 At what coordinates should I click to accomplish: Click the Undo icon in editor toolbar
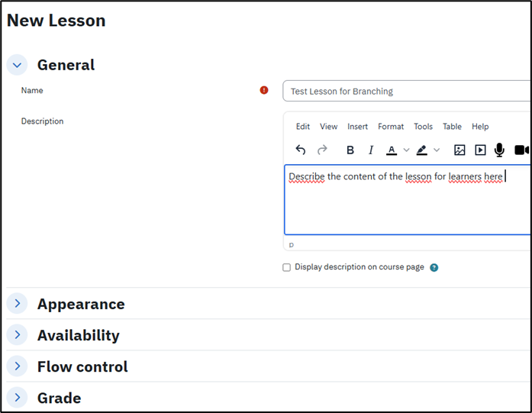click(301, 150)
